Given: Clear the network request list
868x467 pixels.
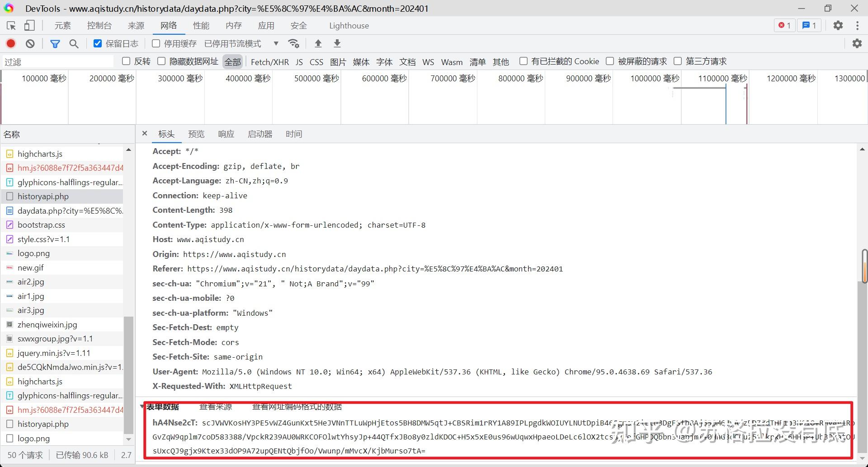Looking at the screenshot, I should click(x=30, y=43).
